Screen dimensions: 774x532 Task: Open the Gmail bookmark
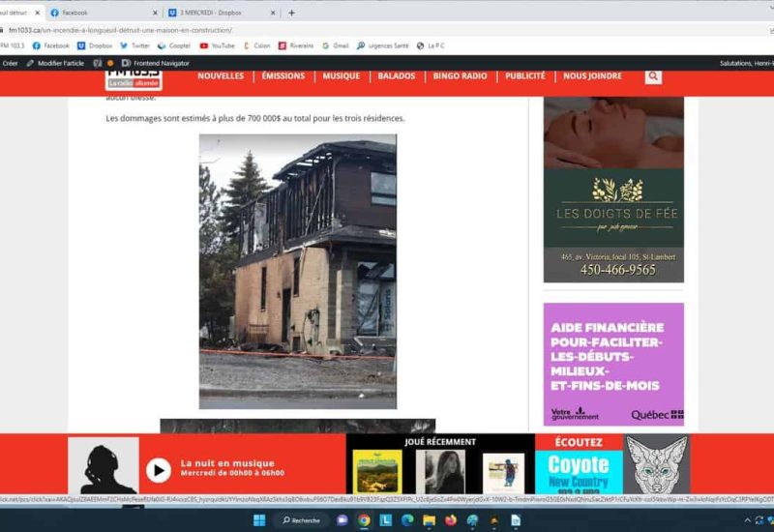coord(335,45)
